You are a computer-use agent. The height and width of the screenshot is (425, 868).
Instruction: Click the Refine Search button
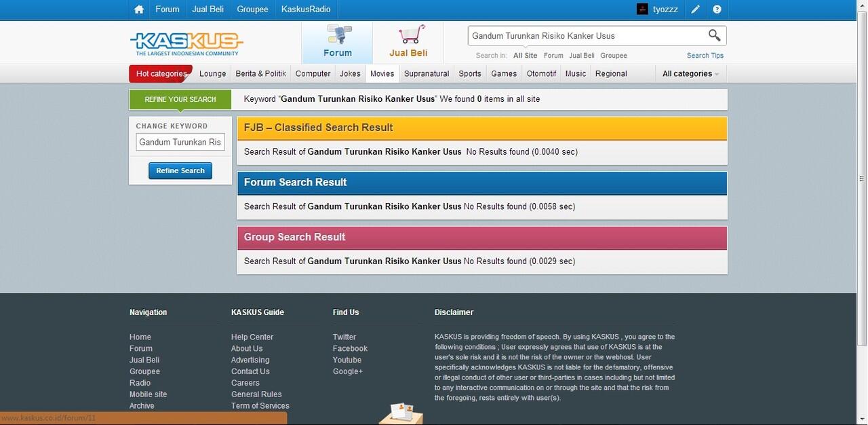pos(180,170)
